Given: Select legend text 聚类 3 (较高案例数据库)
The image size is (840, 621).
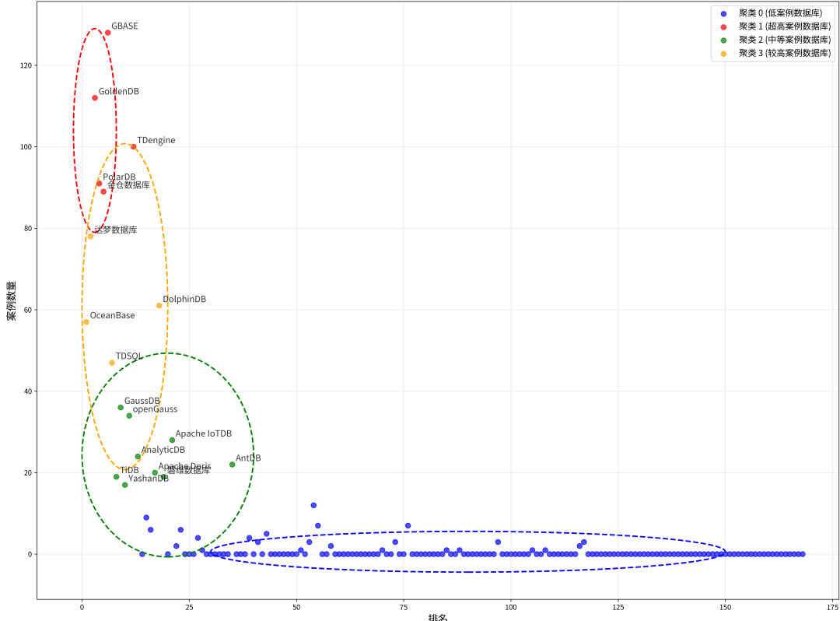Looking at the screenshot, I should [x=785, y=53].
